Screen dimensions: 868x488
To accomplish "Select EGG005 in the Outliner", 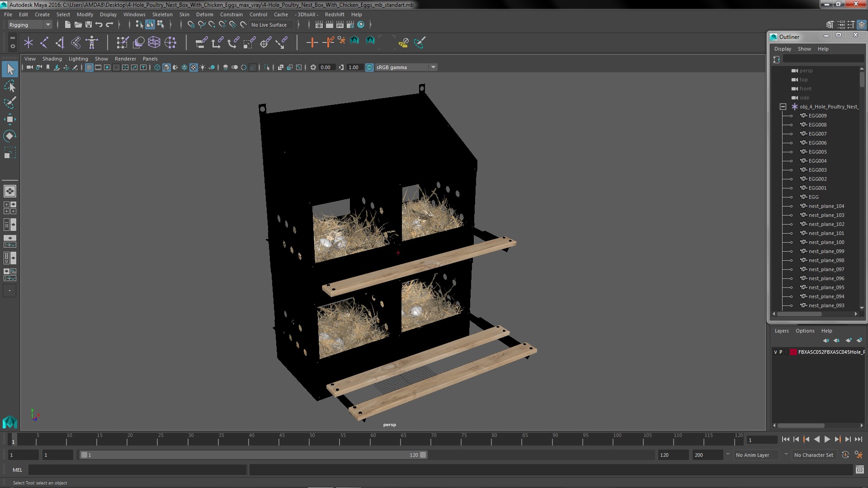I will (817, 152).
